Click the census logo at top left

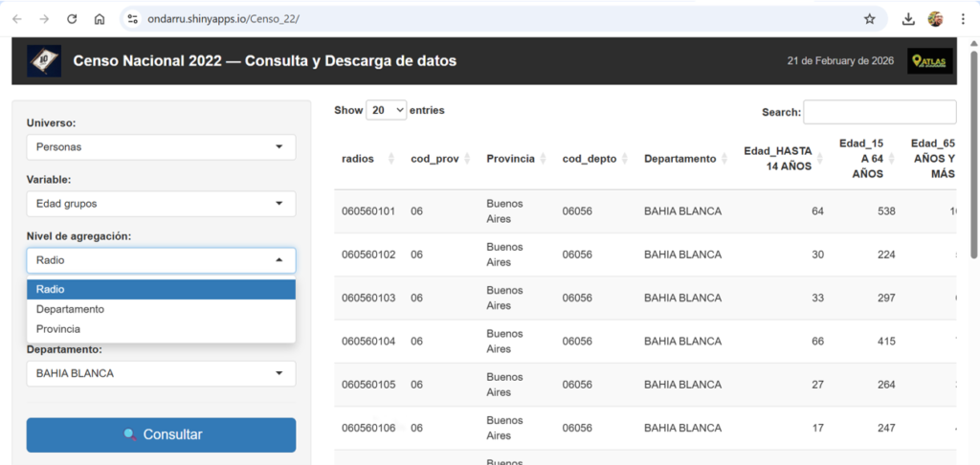(43, 61)
